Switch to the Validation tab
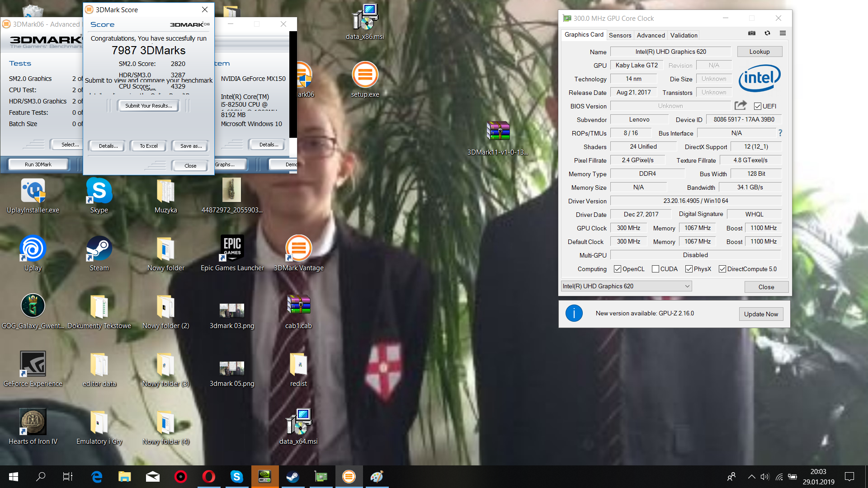This screenshot has width=868, height=488. (684, 35)
